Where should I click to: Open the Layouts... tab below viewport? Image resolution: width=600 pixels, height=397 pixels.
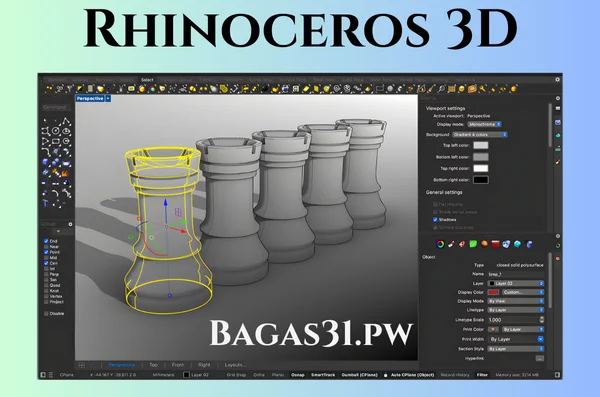[x=235, y=365]
